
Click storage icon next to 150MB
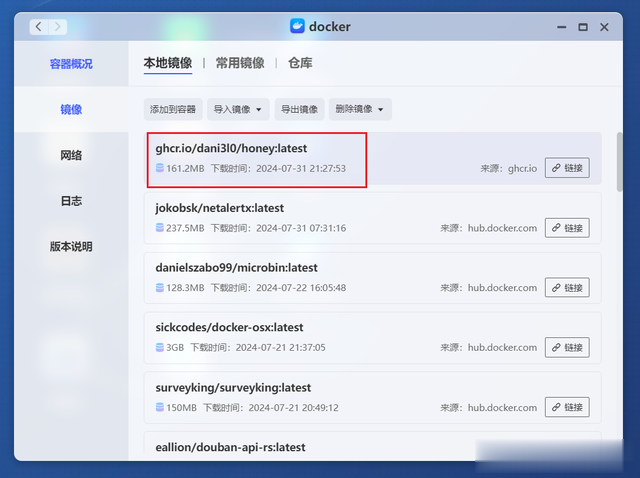tap(160, 407)
